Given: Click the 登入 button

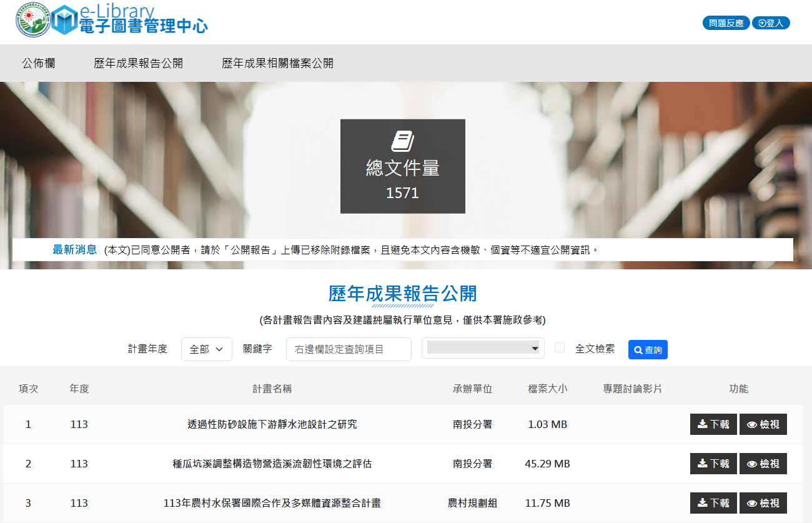Looking at the screenshot, I should [771, 22].
